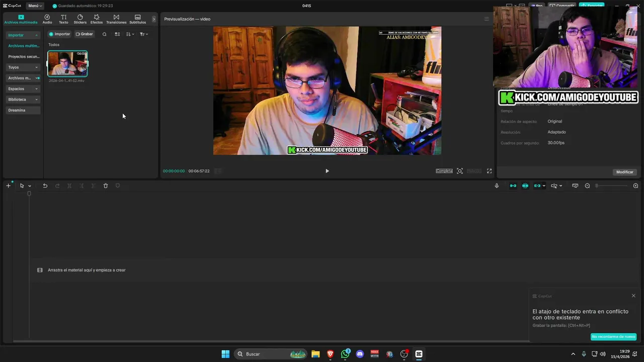Choose the Select pointer tool
The height and width of the screenshot is (362, 644).
[22, 186]
